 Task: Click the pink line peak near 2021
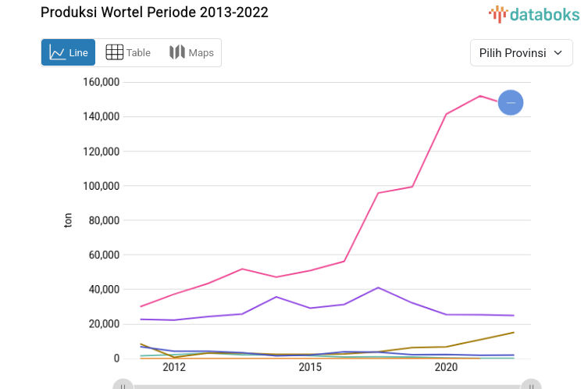479,96
